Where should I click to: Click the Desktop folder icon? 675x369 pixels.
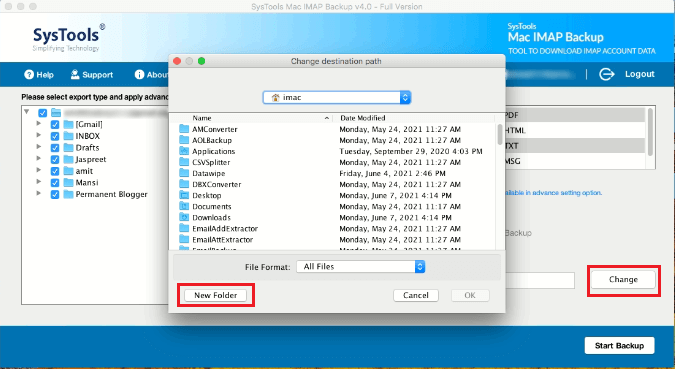184,195
